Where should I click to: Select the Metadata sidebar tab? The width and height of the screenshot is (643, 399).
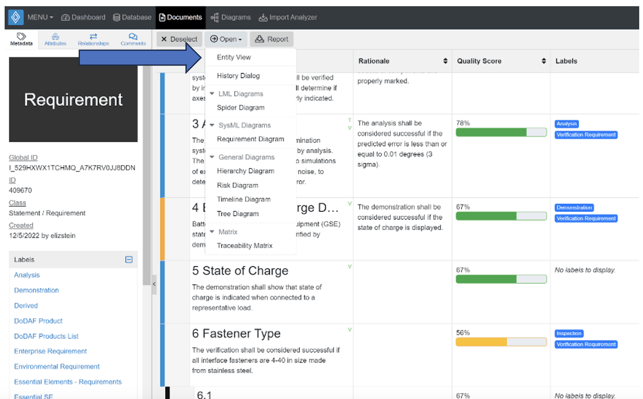pyautogui.click(x=21, y=39)
